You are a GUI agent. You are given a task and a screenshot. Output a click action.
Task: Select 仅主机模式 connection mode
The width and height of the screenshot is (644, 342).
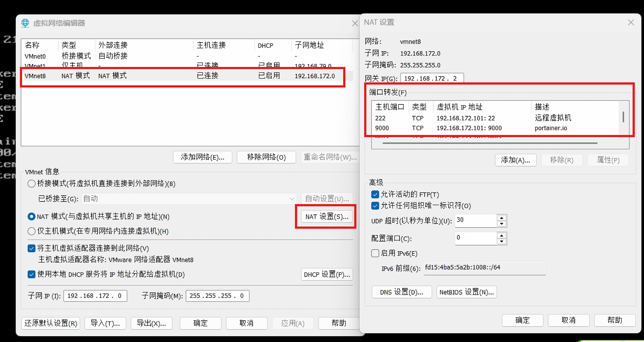tap(31, 231)
